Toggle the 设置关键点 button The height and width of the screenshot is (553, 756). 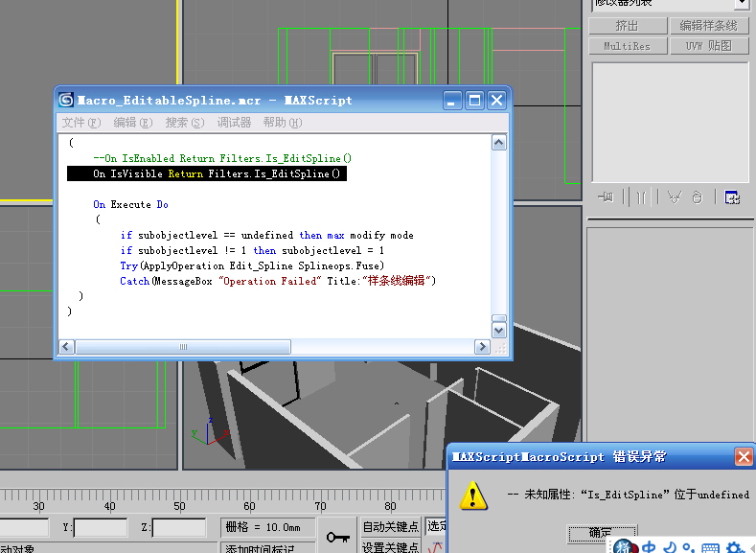coord(391,547)
